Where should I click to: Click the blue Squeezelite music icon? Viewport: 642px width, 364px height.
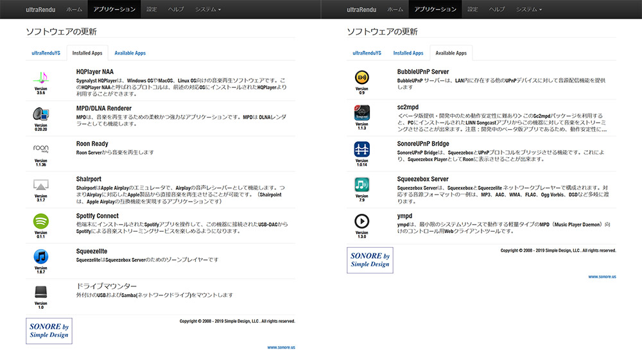(40, 256)
